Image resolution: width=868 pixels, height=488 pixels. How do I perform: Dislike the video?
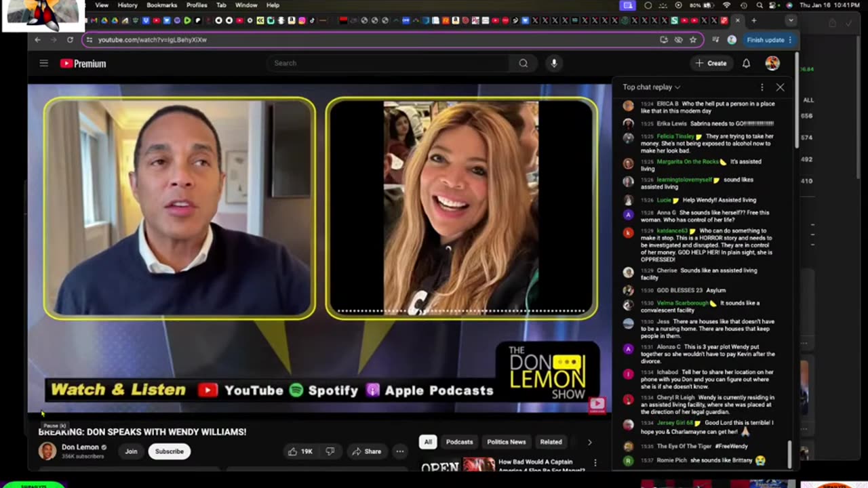pos(330,451)
